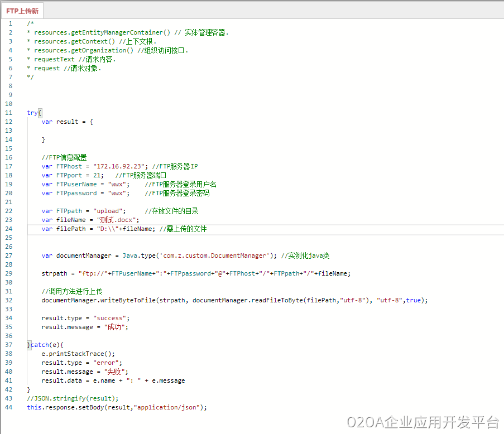Click line number 44 in the gutter
The height and width of the screenshot is (434, 504).
click(8, 407)
